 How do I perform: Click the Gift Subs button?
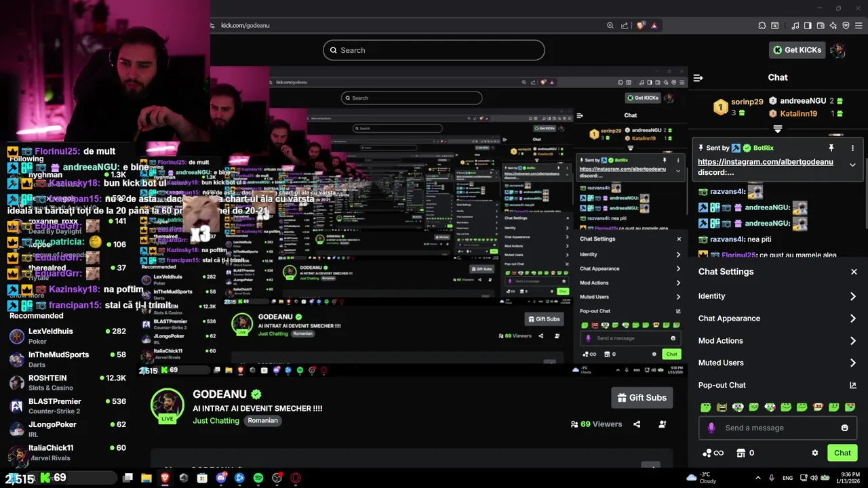[642, 398]
